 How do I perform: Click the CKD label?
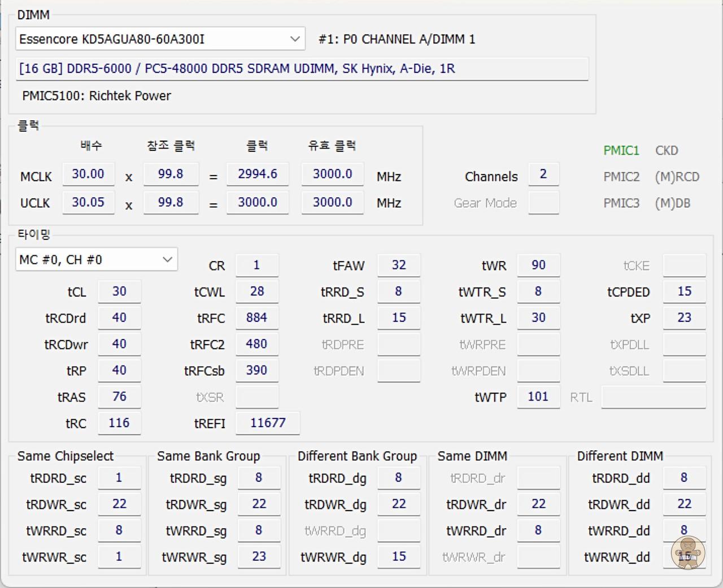click(x=667, y=150)
